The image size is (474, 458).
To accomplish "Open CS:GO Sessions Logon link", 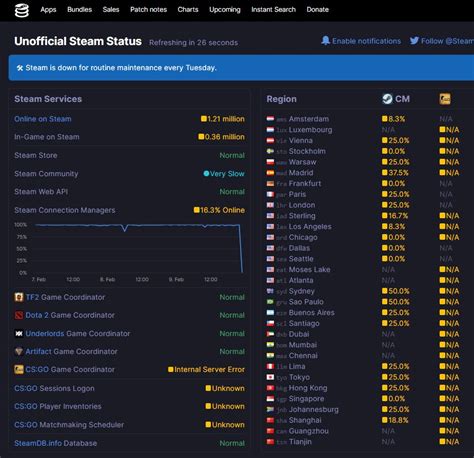I will click(54, 388).
